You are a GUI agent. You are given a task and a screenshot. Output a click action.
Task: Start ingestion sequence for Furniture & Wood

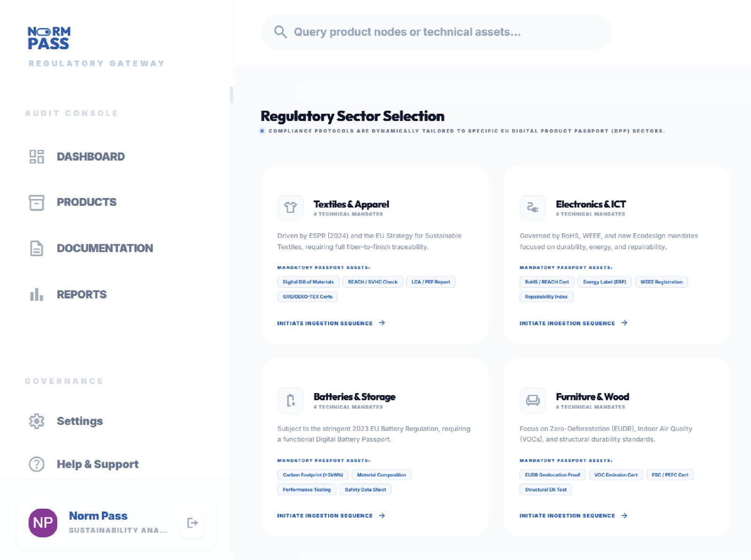573,515
